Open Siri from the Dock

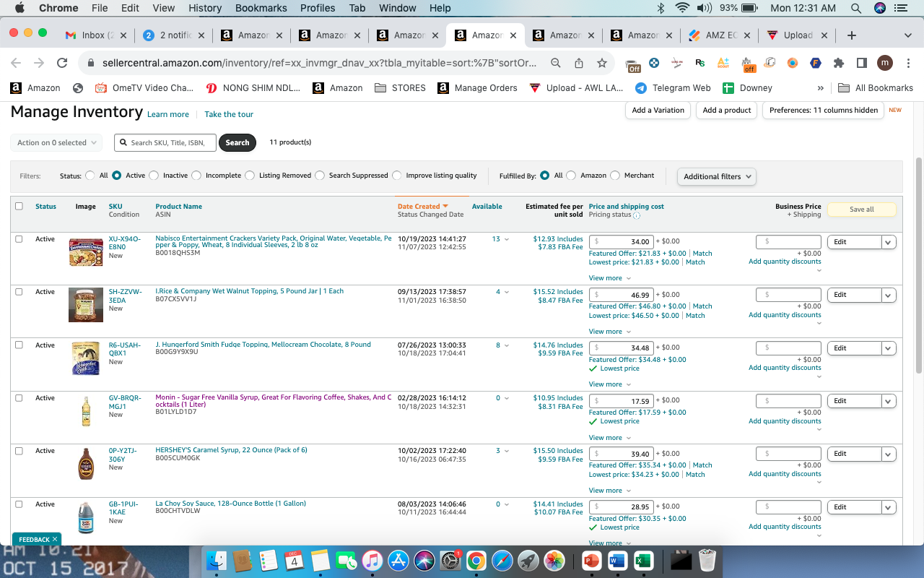(424, 560)
